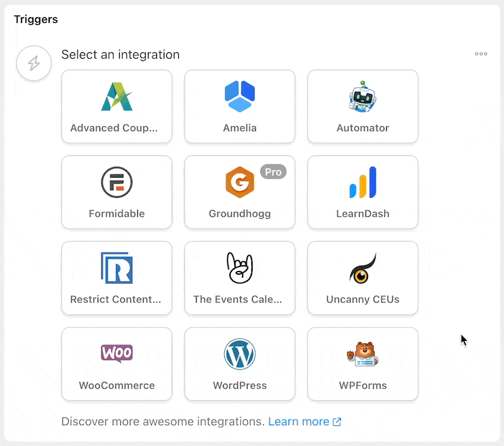Click the Formidable card label
This screenshot has height=446, width=504.
pyautogui.click(x=117, y=214)
